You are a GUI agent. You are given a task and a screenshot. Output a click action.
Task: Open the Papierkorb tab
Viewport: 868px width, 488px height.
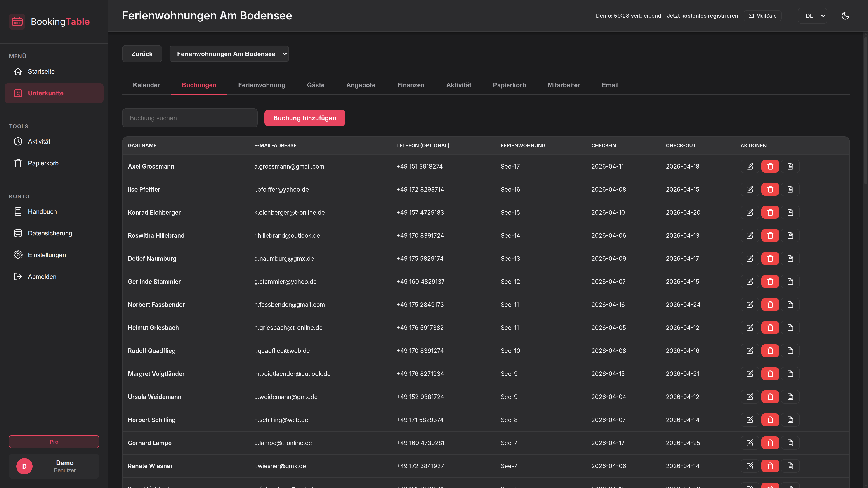pyautogui.click(x=509, y=85)
